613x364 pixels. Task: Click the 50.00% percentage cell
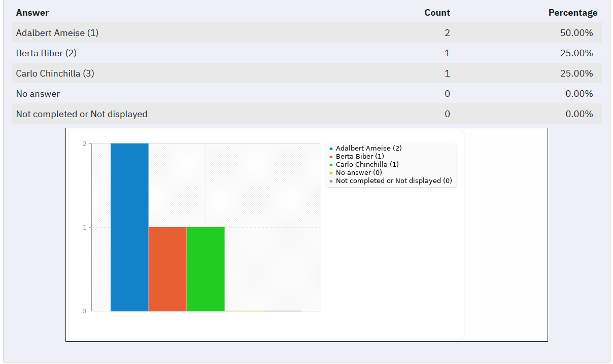tap(579, 33)
